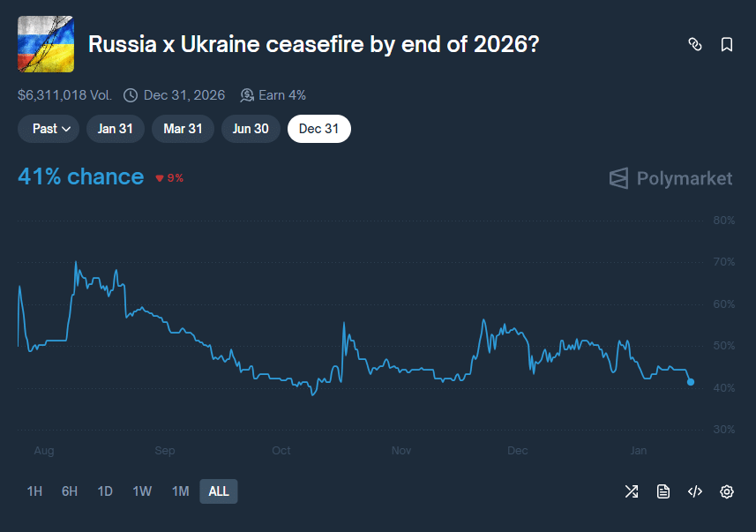Select the Jan 31 date tab
756x532 pixels.
tap(116, 129)
